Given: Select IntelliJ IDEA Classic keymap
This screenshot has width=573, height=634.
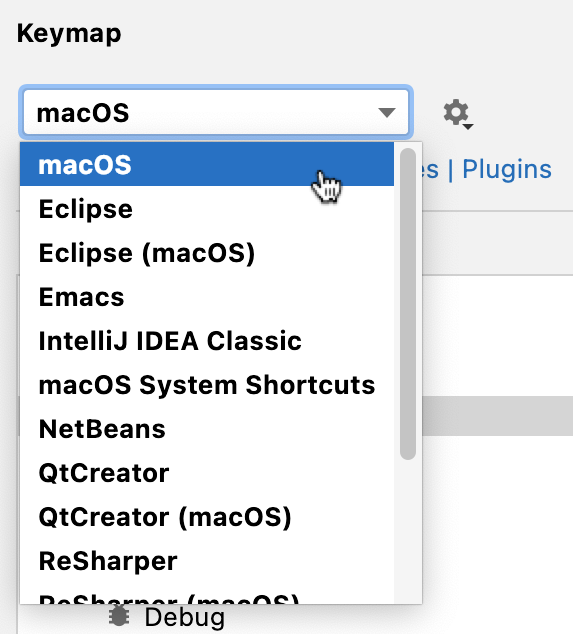Looking at the screenshot, I should point(207,341).
